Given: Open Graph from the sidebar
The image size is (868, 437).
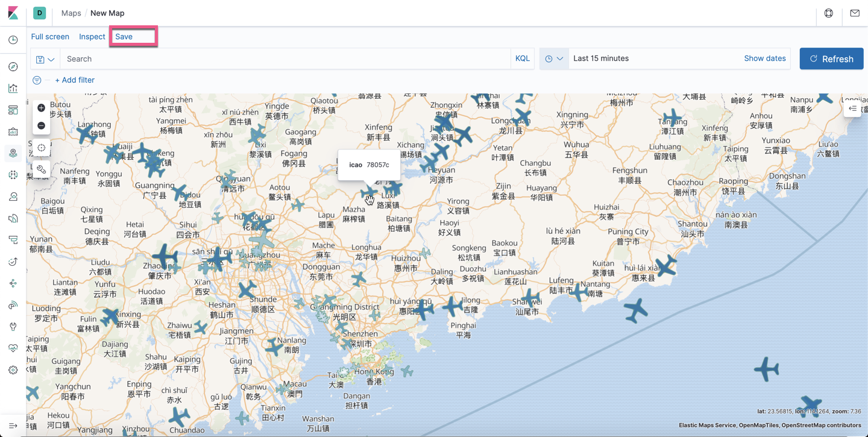Looking at the screenshot, I should (13, 284).
